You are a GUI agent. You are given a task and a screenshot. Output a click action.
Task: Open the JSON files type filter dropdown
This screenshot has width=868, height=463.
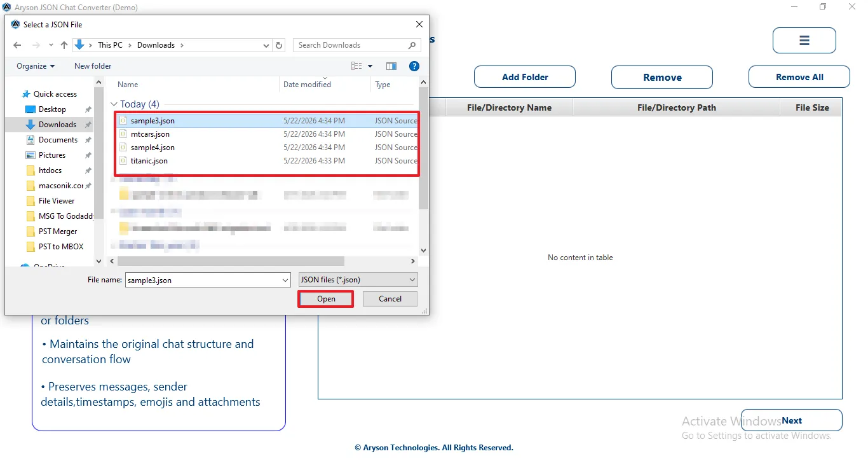[358, 280]
